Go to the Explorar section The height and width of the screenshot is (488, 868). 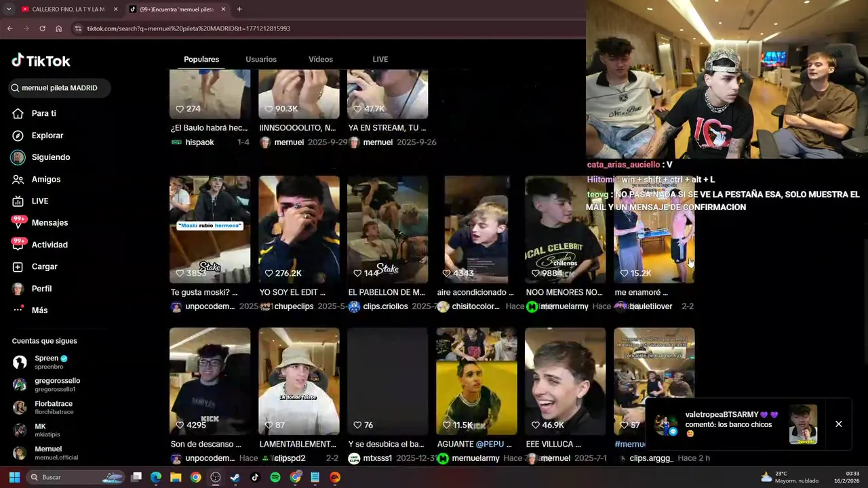tap(47, 136)
